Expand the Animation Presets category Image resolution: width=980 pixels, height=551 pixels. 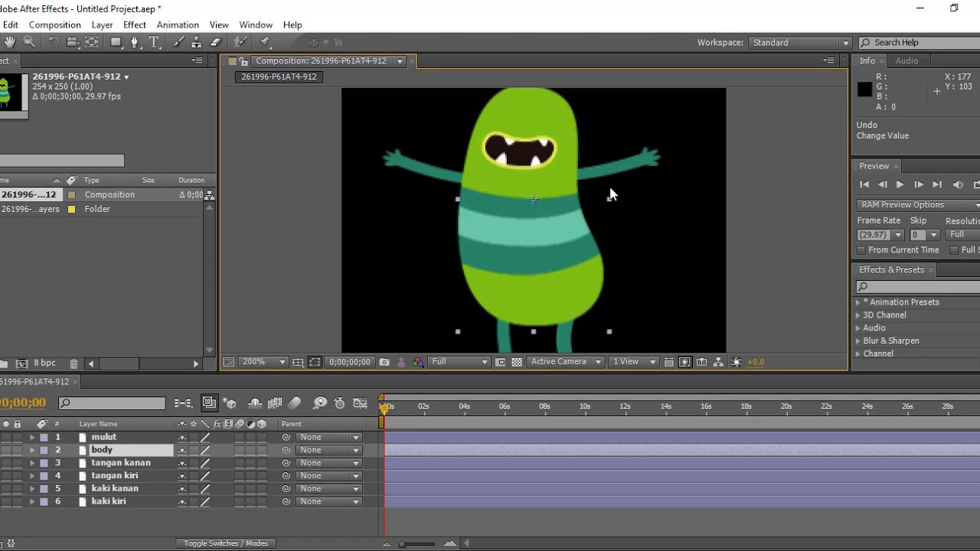(858, 302)
